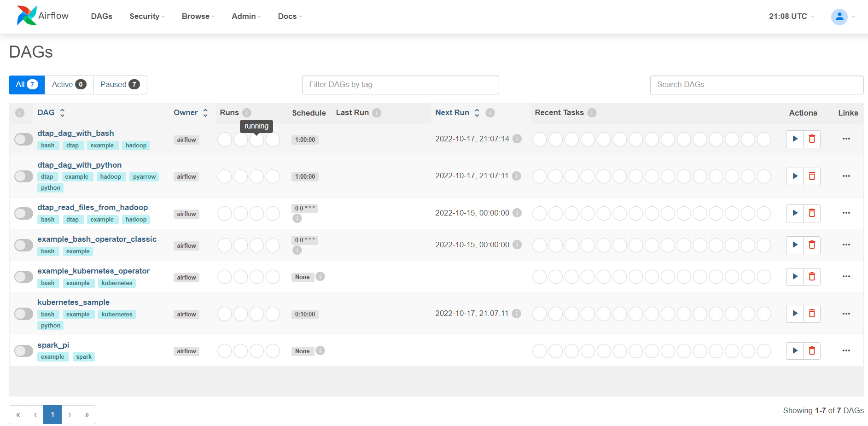Switch on the spark_pi DAG toggle
868x426 pixels.
tap(23, 351)
